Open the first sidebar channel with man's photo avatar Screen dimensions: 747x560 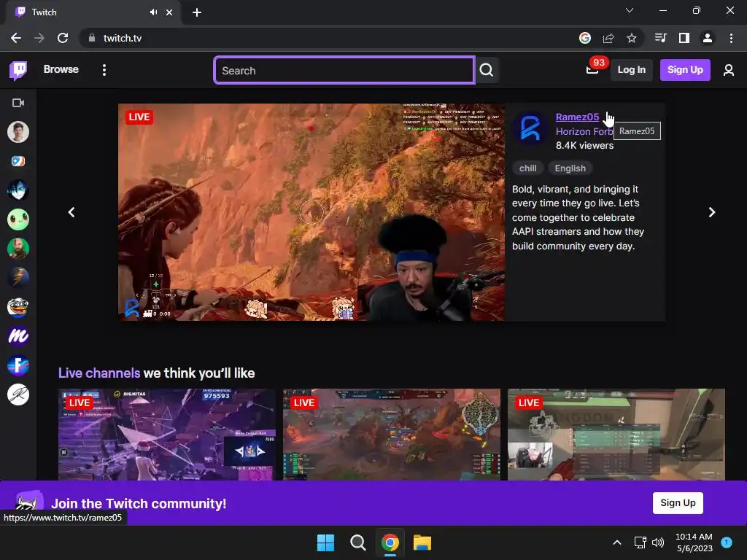[x=18, y=132]
